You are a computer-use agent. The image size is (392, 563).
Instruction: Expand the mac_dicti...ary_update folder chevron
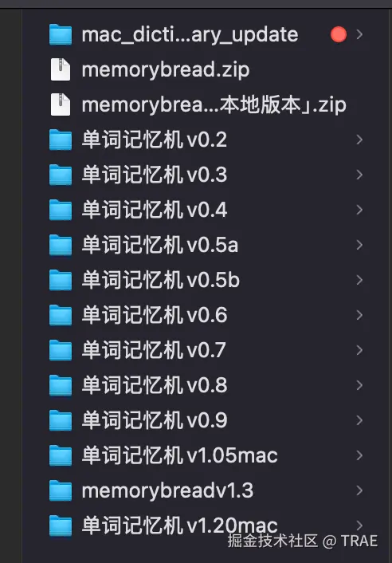coord(359,34)
